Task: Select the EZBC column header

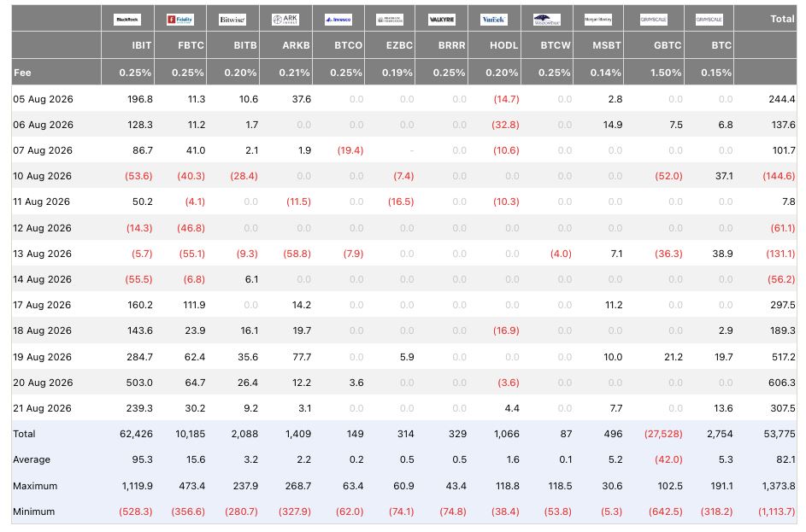Action: point(399,45)
